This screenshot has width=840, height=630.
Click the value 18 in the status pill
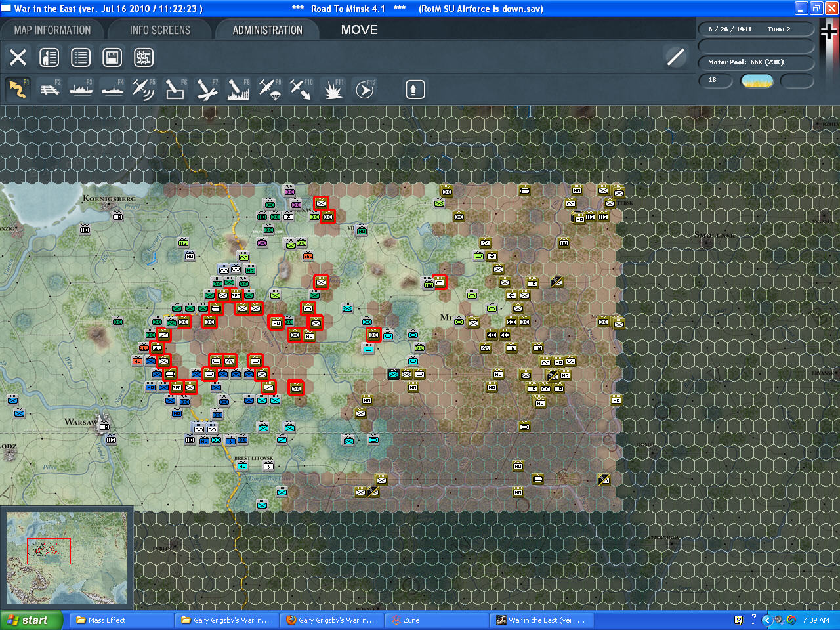tap(713, 80)
